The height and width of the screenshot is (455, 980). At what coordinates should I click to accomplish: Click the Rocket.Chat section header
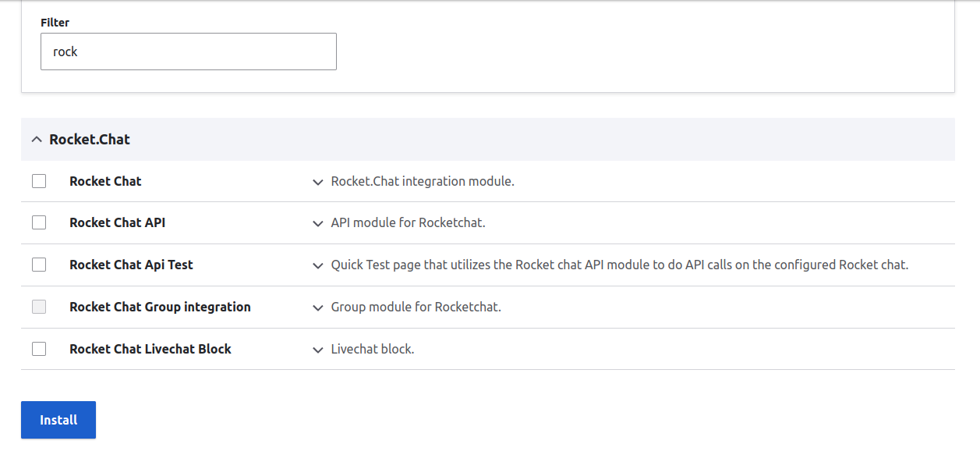point(88,139)
